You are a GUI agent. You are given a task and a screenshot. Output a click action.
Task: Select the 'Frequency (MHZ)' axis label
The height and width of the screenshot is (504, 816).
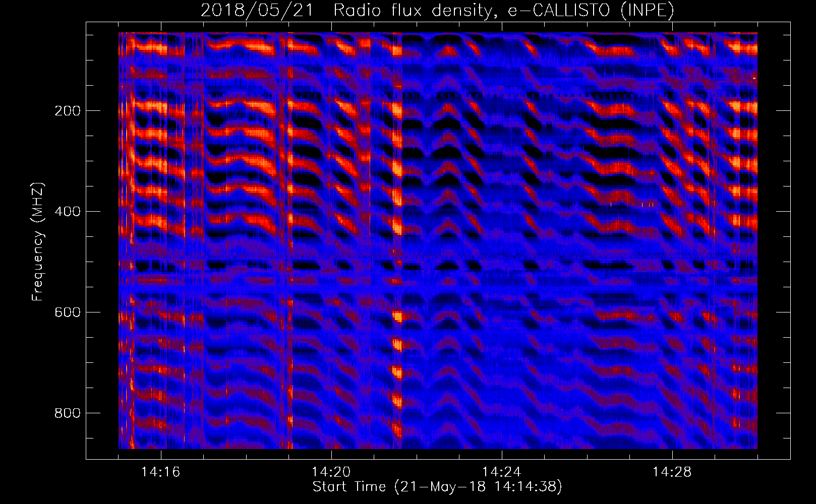pyautogui.click(x=38, y=241)
